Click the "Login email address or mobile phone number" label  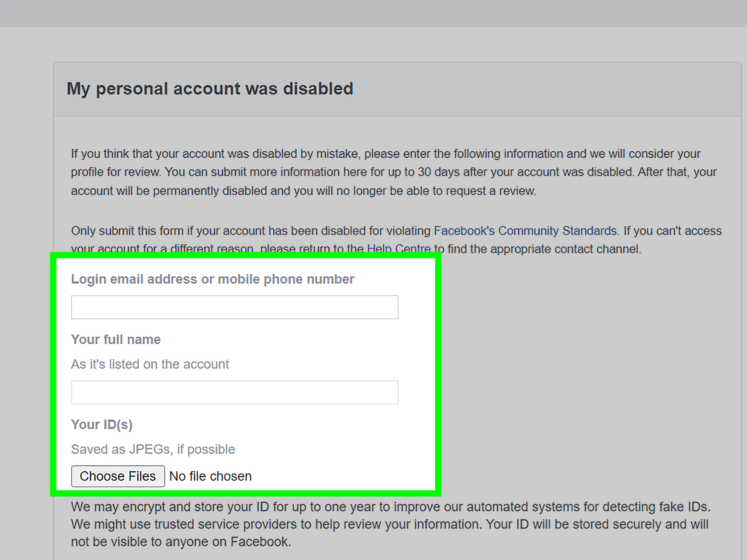coord(212,279)
